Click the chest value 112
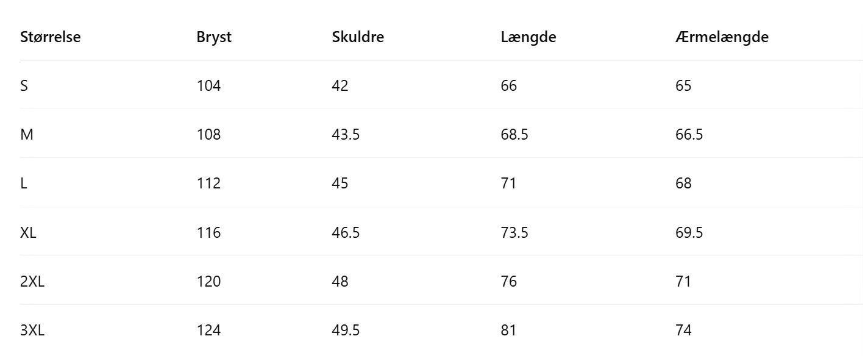 click(x=208, y=184)
